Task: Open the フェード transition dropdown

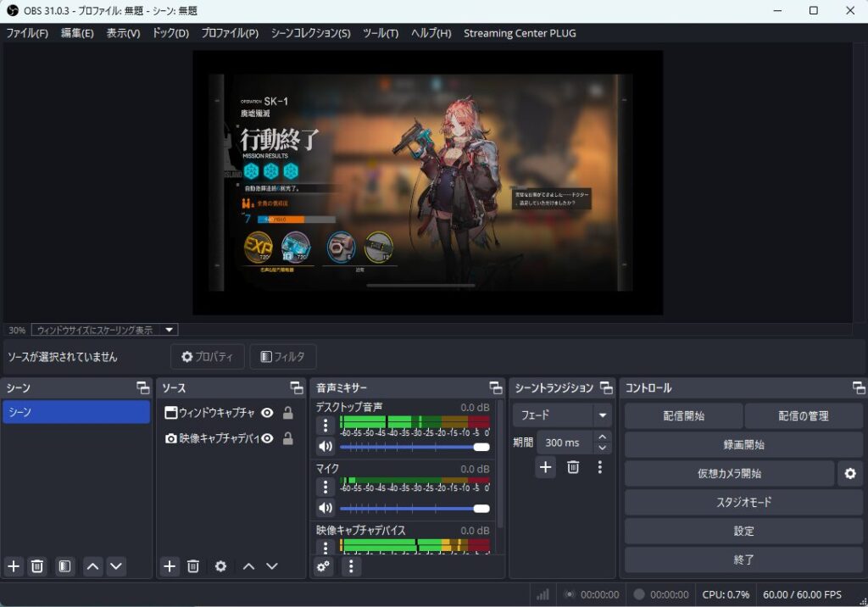Action: [x=562, y=415]
